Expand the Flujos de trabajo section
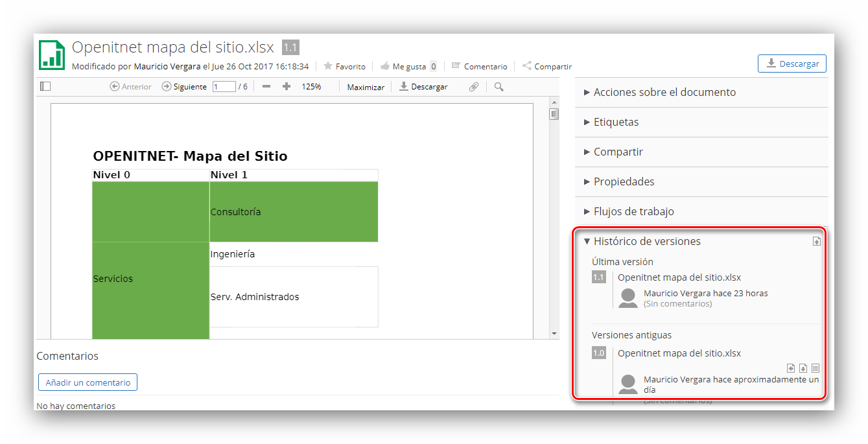This screenshot has width=868, height=444. tap(701, 211)
